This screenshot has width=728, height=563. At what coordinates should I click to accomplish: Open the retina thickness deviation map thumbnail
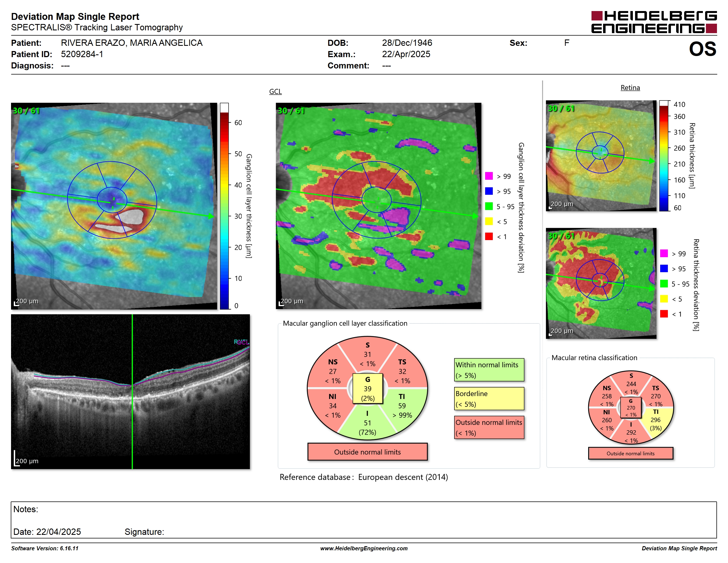(x=601, y=283)
